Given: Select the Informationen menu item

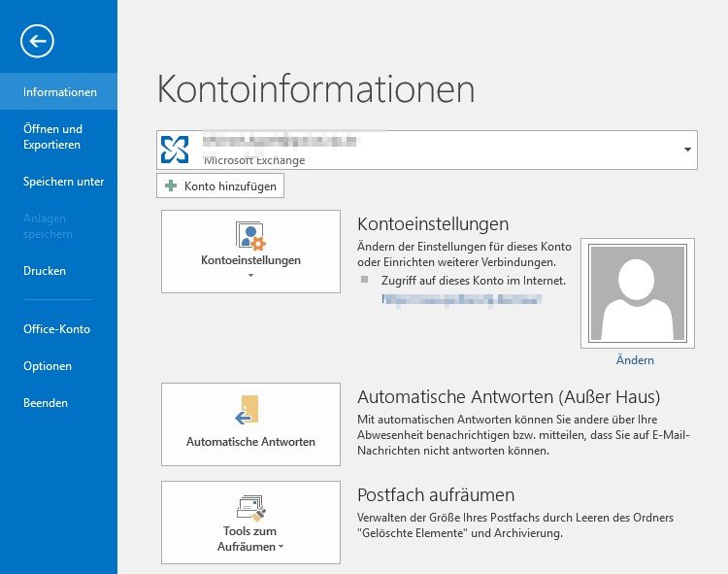Looking at the screenshot, I should point(60,92).
